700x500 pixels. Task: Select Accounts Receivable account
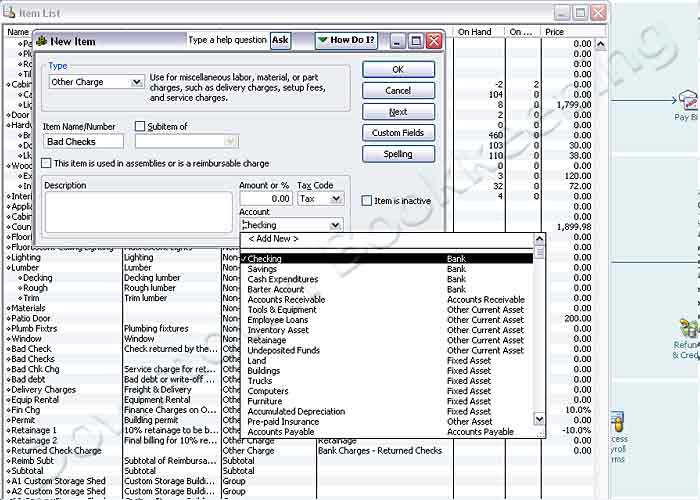click(387, 300)
